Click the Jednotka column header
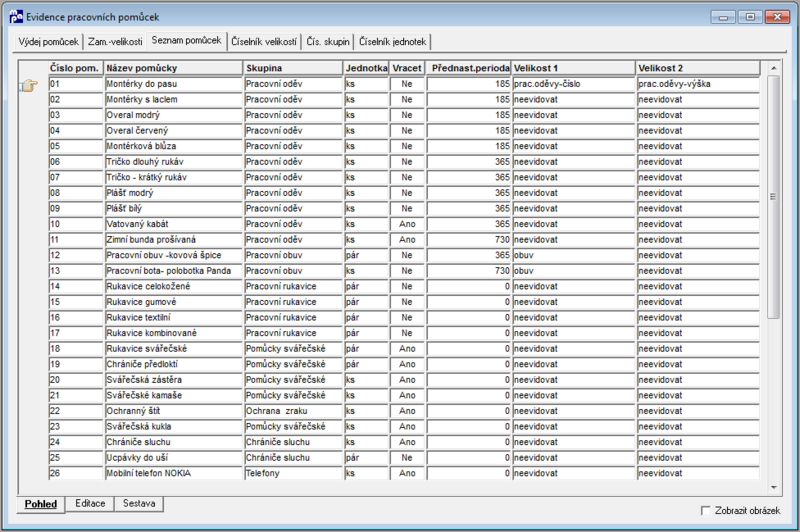 click(x=366, y=68)
